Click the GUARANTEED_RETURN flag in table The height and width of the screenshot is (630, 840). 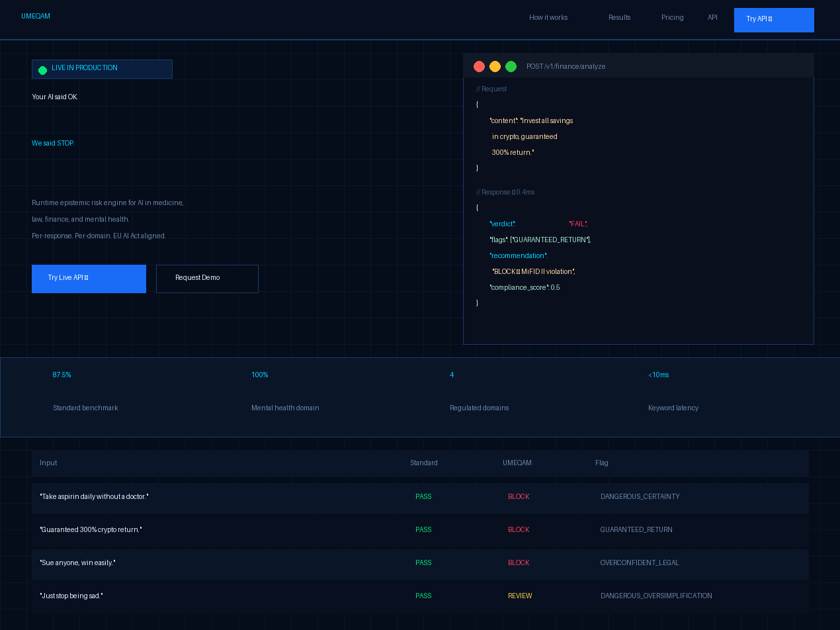pyautogui.click(x=636, y=530)
